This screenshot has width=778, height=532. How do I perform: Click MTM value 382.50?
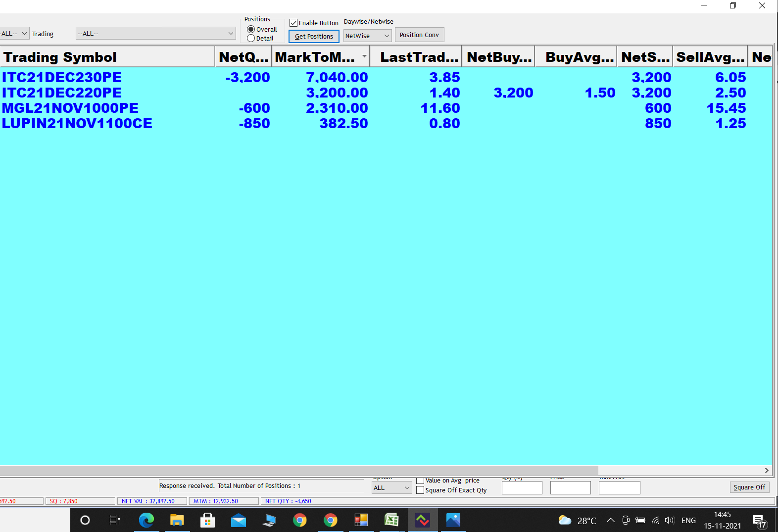pos(343,123)
